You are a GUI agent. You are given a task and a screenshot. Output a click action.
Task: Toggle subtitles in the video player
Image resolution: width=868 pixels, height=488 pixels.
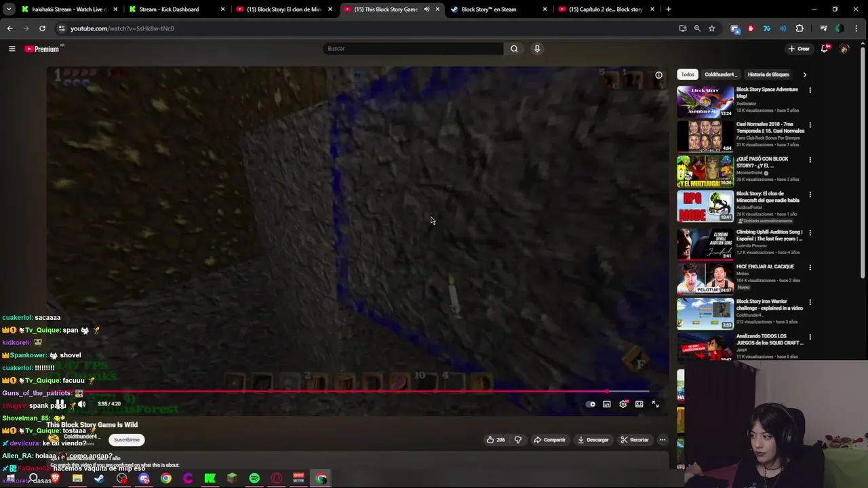coord(607,405)
